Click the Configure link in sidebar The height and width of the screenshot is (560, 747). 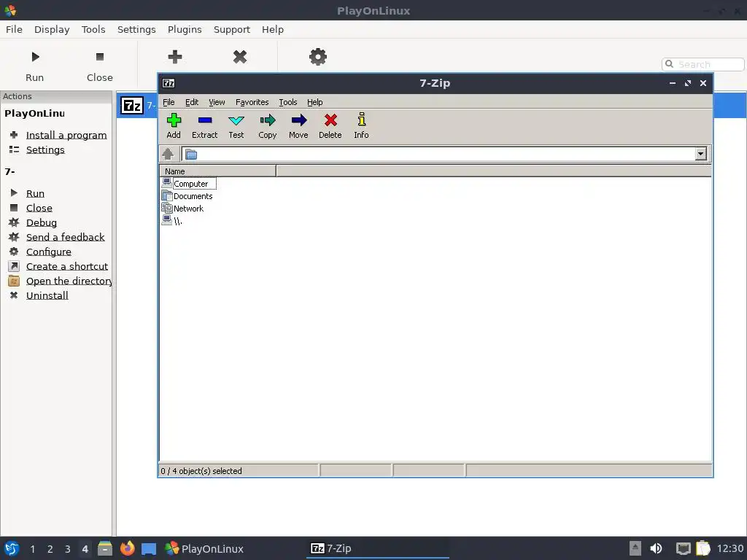click(49, 252)
